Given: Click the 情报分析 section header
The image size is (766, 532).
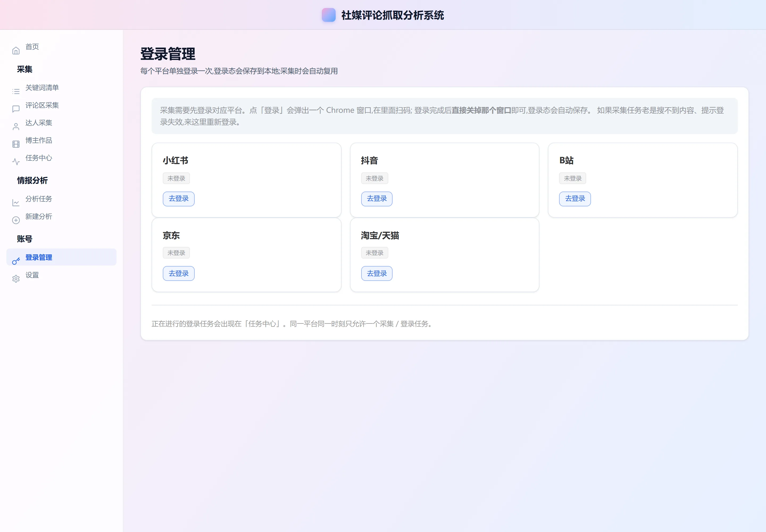Looking at the screenshot, I should [x=32, y=180].
